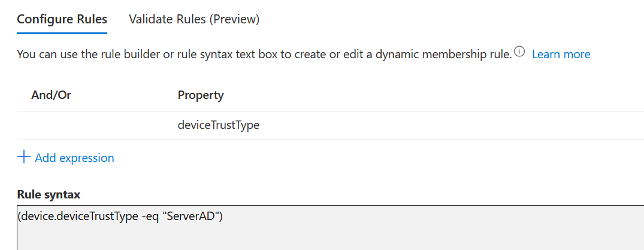Click the dynamic membership rule description text
The height and width of the screenshot is (250, 644).
(x=264, y=55)
